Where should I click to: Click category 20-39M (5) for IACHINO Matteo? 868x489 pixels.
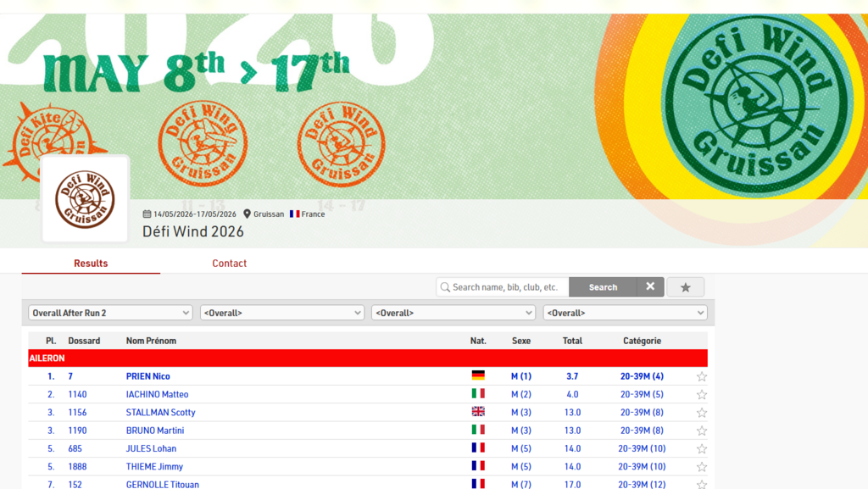[643, 394]
